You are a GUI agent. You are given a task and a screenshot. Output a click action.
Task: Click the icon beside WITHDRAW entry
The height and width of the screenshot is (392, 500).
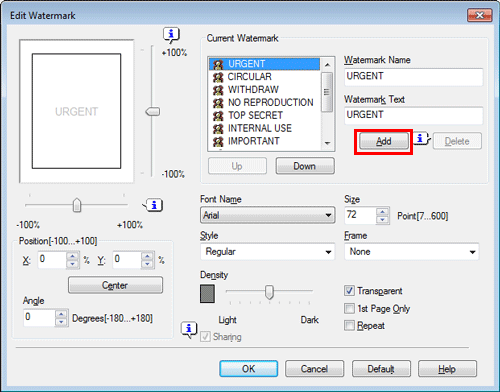218,90
